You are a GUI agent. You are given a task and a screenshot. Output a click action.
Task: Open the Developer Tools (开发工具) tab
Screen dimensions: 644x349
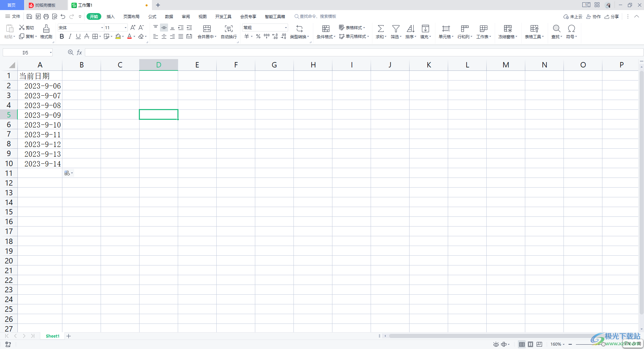[x=223, y=16]
